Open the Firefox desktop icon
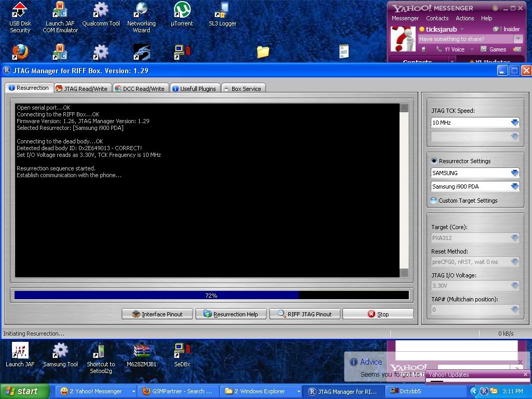This screenshot has height=399, width=532. [20, 52]
